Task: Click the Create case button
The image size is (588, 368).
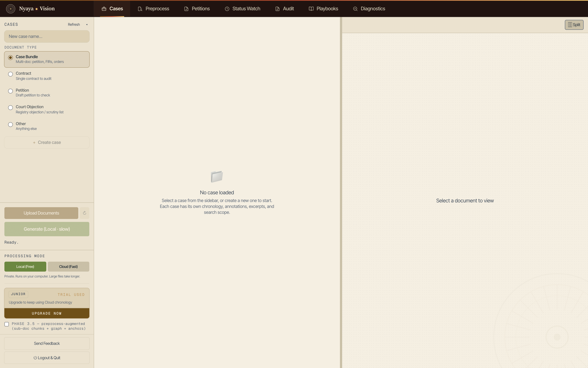Action: [47, 142]
